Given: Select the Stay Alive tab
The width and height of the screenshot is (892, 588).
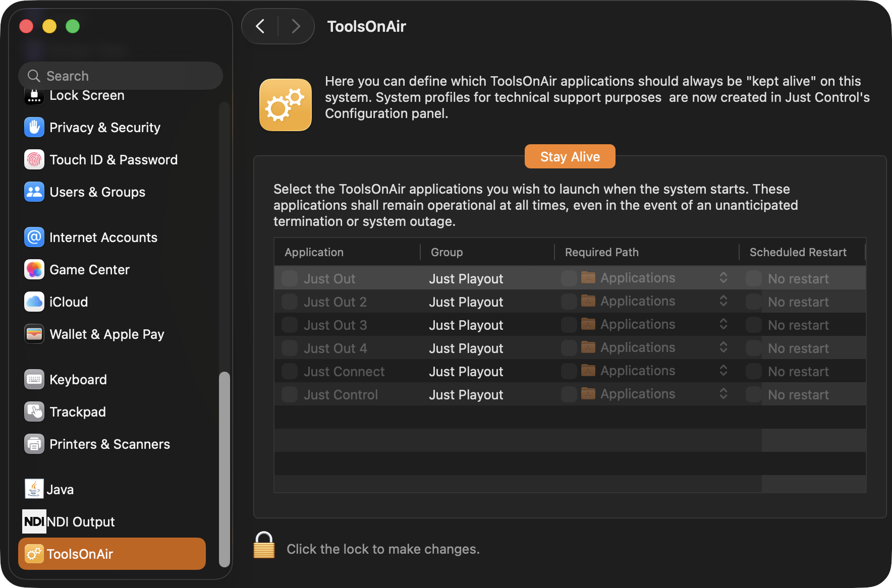Looking at the screenshot, I should 570,156.
